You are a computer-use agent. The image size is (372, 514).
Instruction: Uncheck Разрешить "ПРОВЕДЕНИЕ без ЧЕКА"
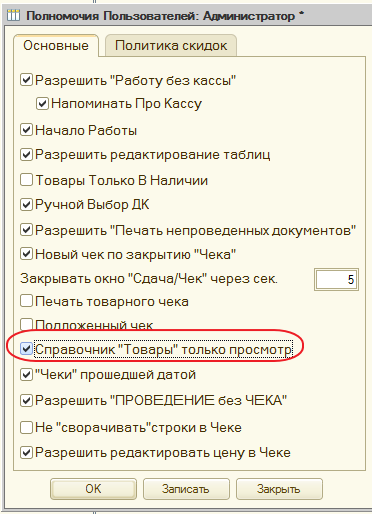26,400
